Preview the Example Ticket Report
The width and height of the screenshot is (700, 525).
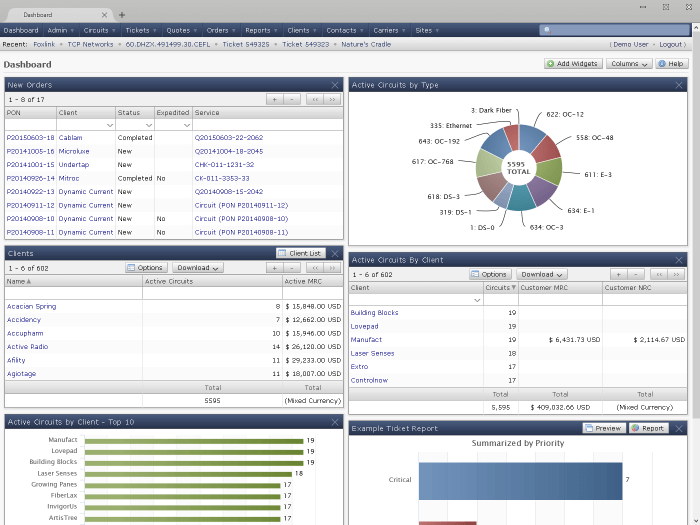603,428
